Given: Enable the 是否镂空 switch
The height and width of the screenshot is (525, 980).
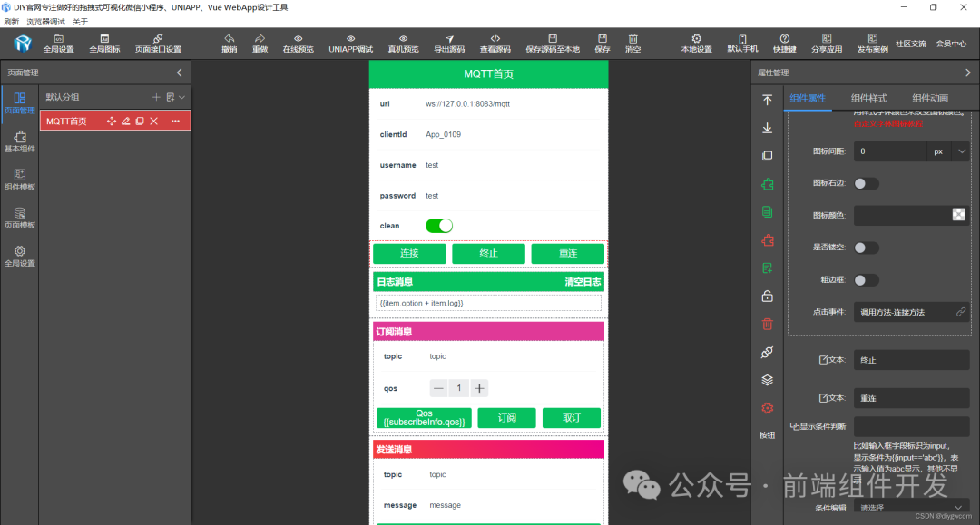Looking at the screenshot, I should tap(867, 248).
